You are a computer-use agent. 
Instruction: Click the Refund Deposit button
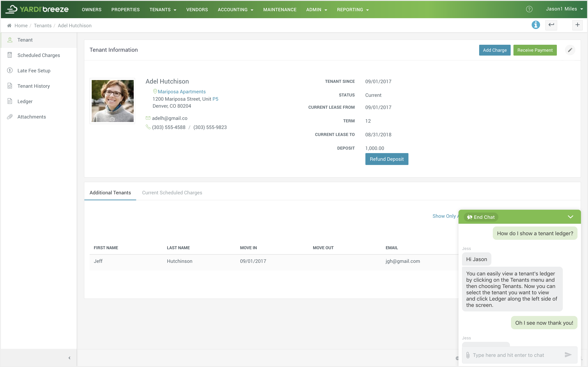pos(386,159)
